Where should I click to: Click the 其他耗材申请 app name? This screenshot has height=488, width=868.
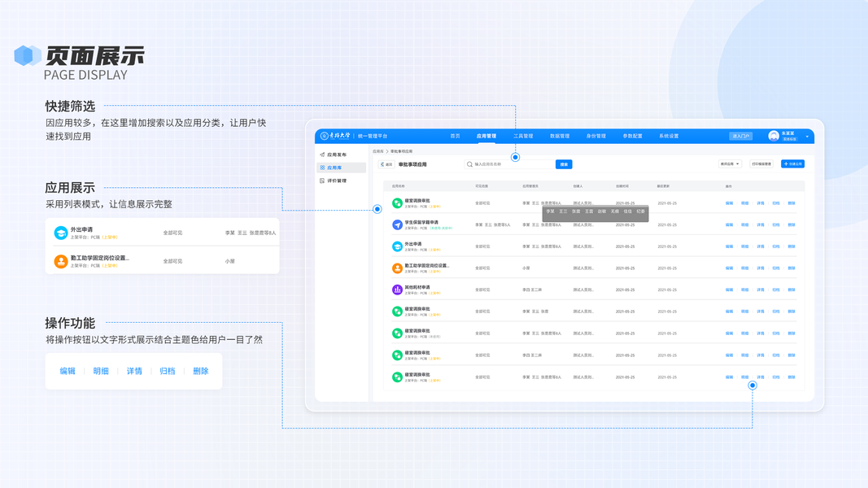tap(417, 288)
